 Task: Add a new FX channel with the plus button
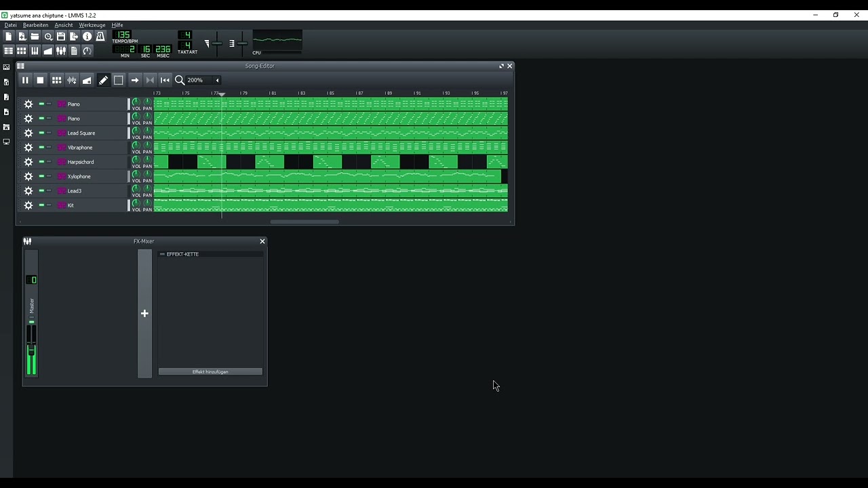click(144, 313)
